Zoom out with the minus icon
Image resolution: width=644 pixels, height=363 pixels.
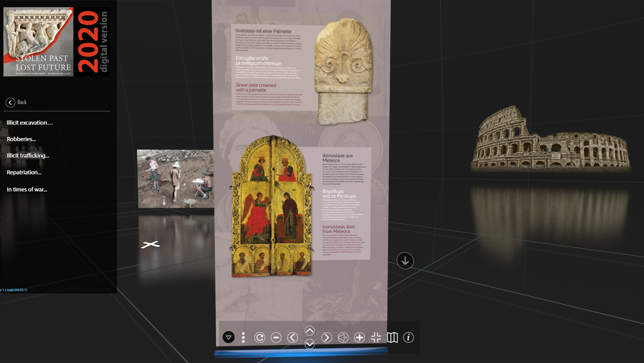click(276, 338)
